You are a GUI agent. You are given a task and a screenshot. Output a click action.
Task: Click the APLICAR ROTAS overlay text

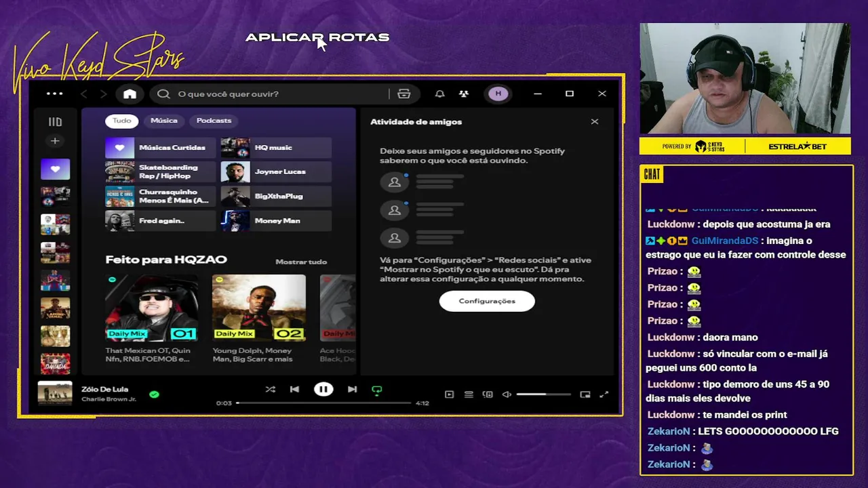(317, 37)
